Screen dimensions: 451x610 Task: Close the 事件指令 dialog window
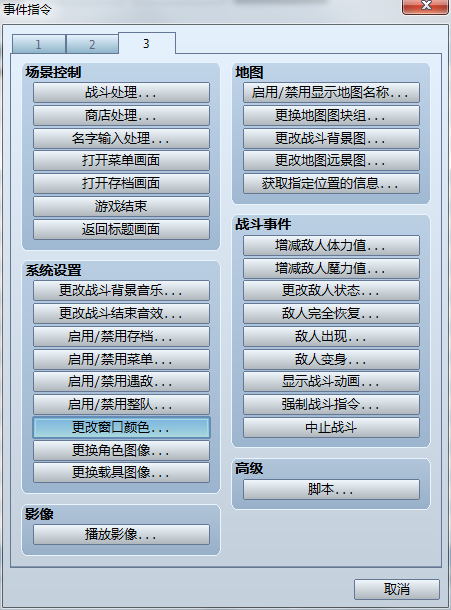point(426,6)
